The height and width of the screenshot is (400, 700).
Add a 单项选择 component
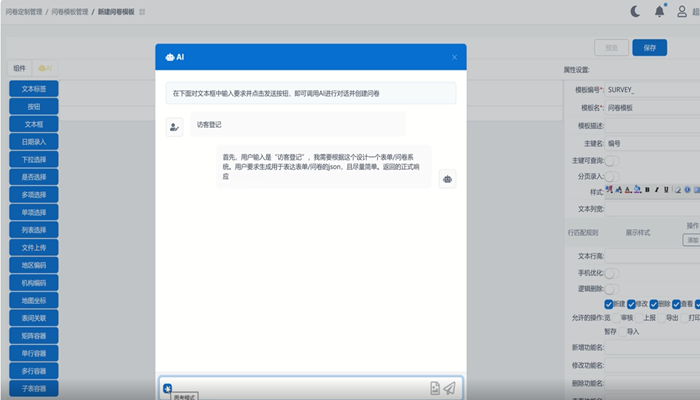point(34,212)
